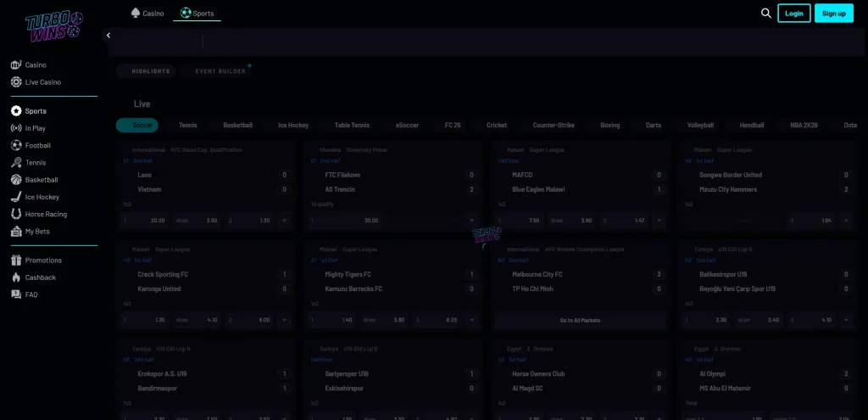Expand more markets for Mighty Tigers FC
The height and width of the screenshot is (420, 868).
[x=471, y=320]
